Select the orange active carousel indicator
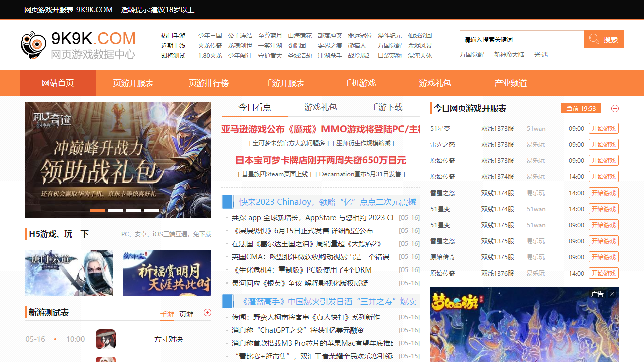The height and width of the screenshot is (362, 644). [x=97, y=210]
